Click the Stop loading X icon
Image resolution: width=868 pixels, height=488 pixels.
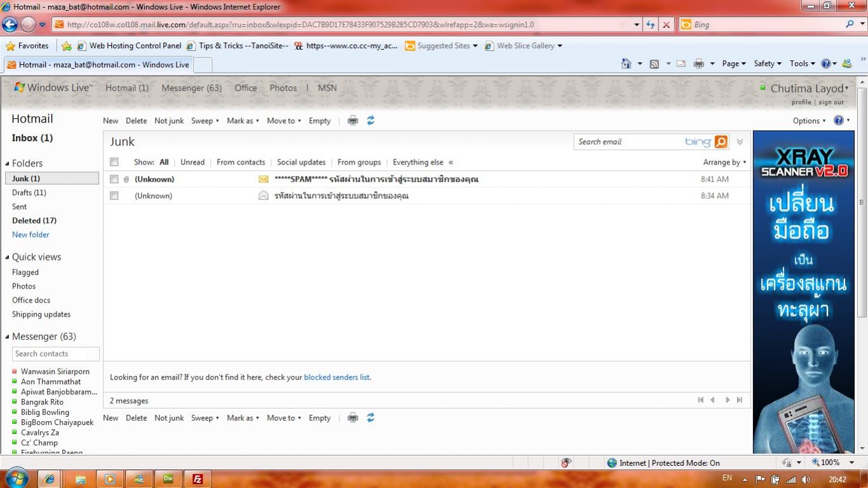[666, 25]
